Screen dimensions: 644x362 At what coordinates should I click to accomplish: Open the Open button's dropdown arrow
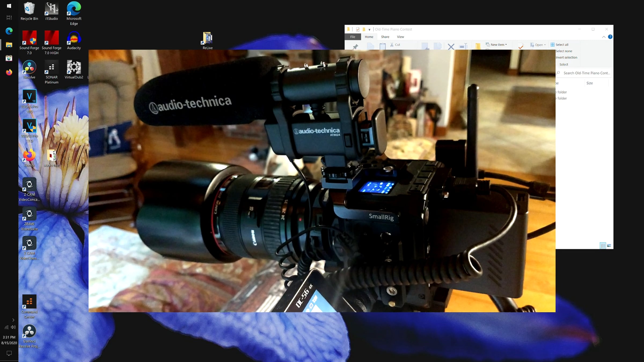(x=545, y=45)
